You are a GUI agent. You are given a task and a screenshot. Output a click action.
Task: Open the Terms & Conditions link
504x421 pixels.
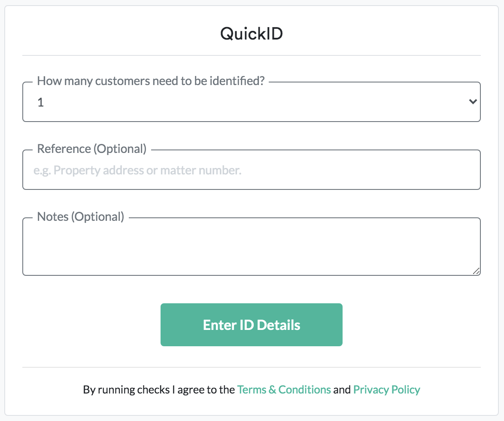(x=284, y=390)
